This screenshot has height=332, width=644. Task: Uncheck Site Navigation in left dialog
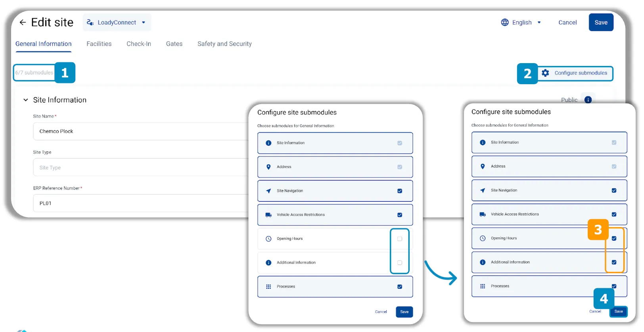pos(400,191)
